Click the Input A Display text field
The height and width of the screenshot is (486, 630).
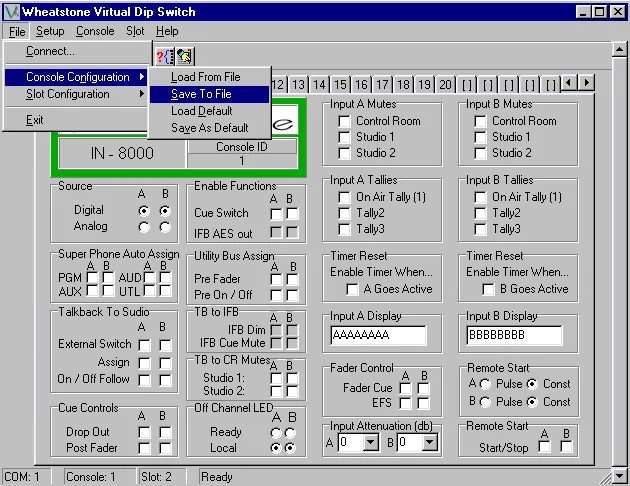point(378,335)
